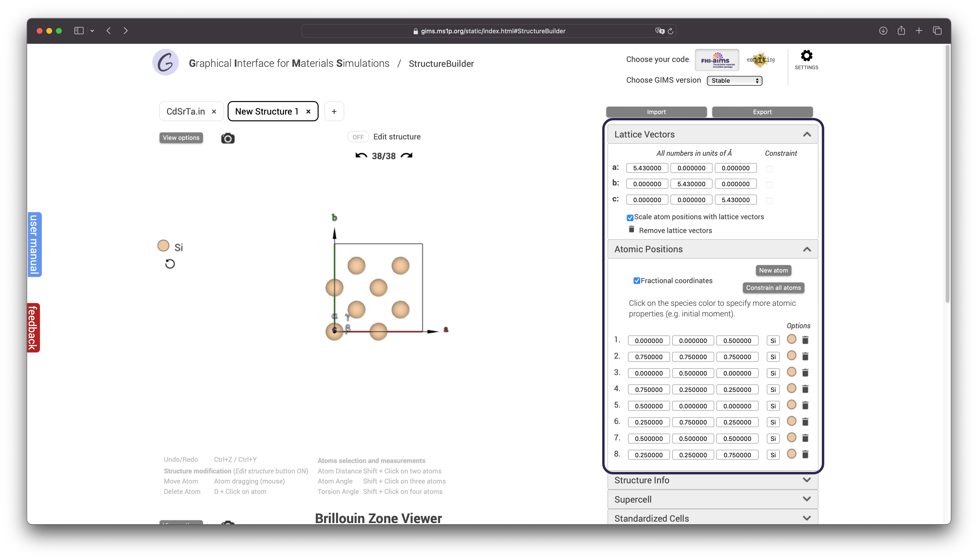Toggle the Edit structure switch
This screenshot has width=978, height=560.
point(358,137)
